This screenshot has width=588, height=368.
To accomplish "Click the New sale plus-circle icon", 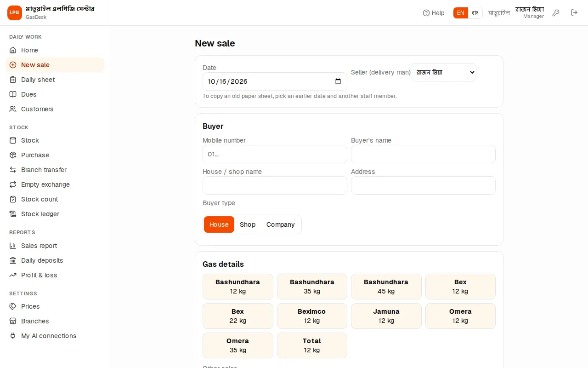I will click(13, 65).
